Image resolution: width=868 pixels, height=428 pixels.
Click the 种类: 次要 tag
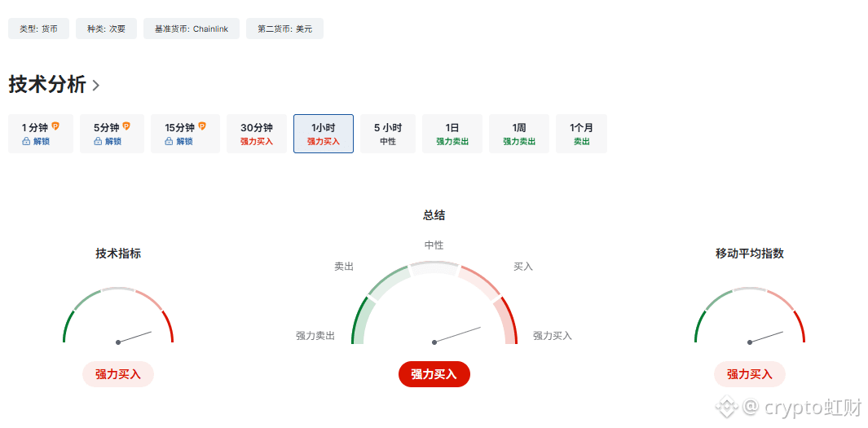pos(106,29)
